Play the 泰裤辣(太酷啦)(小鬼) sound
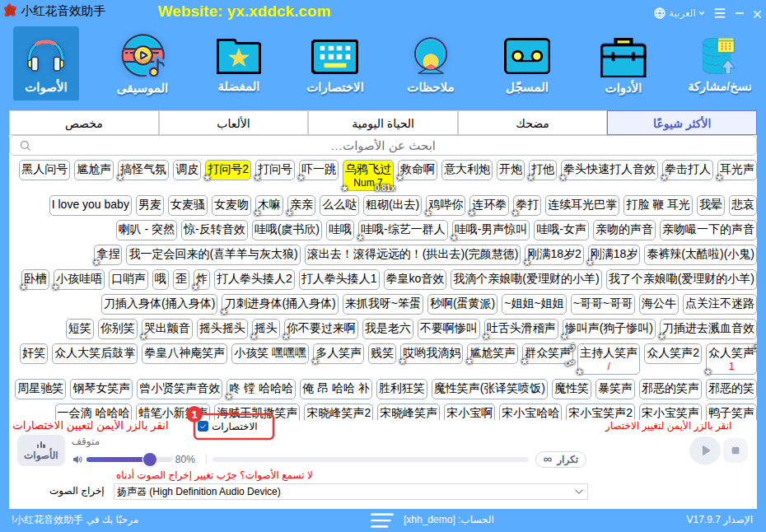 click(x=700, y=254)
